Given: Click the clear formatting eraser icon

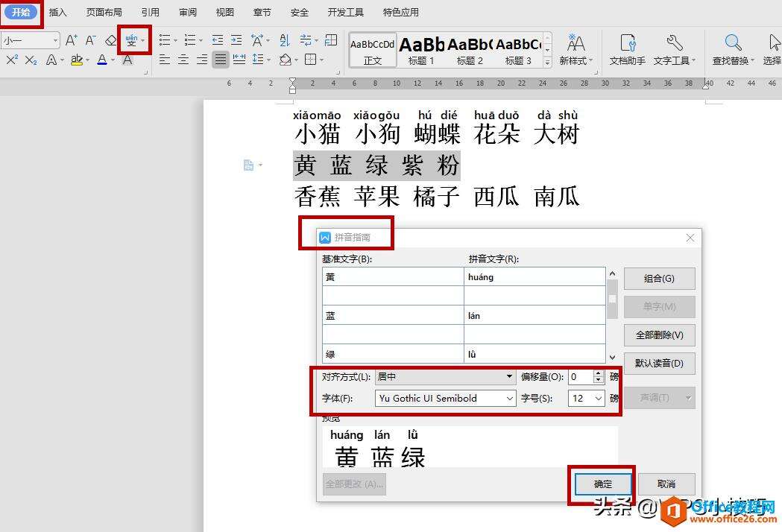Looking at the screenshot, I should click(112, 40).
